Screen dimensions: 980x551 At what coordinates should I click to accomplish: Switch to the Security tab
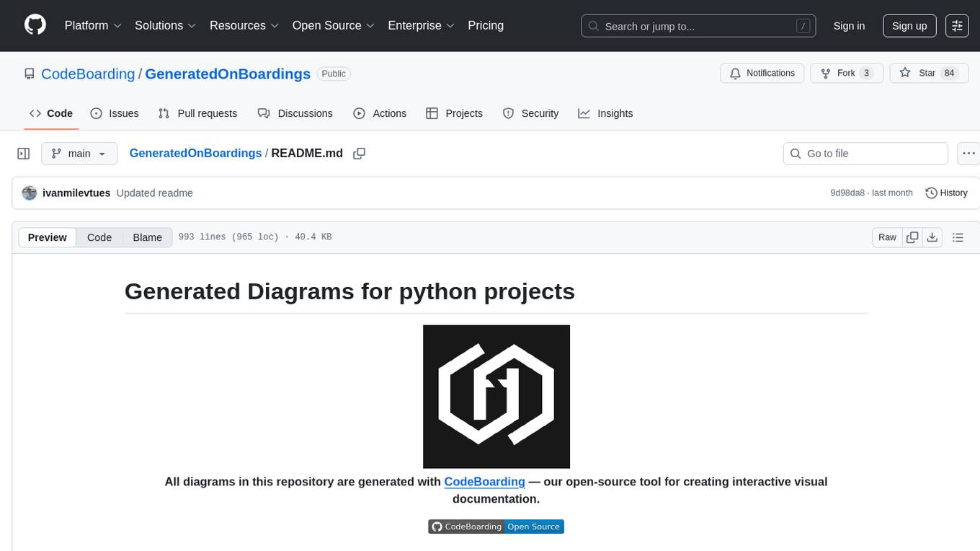pyautogui.click(x=530, y=113)
